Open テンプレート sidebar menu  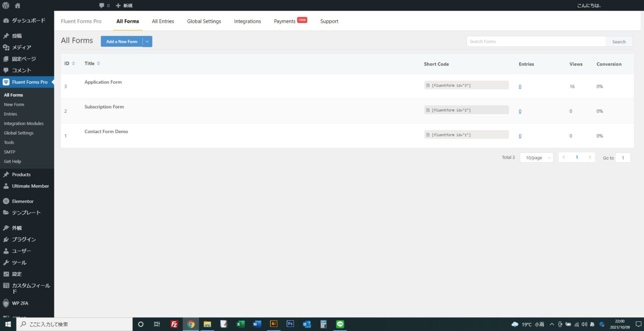click(x=27, y=213)
